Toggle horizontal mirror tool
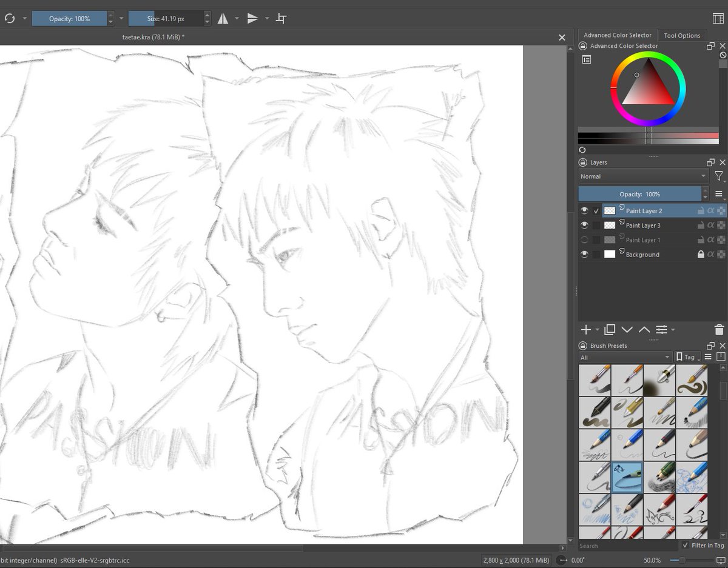The height and width of the screenshot is (568, 728). pyautogui.click(x=223, y=18)
